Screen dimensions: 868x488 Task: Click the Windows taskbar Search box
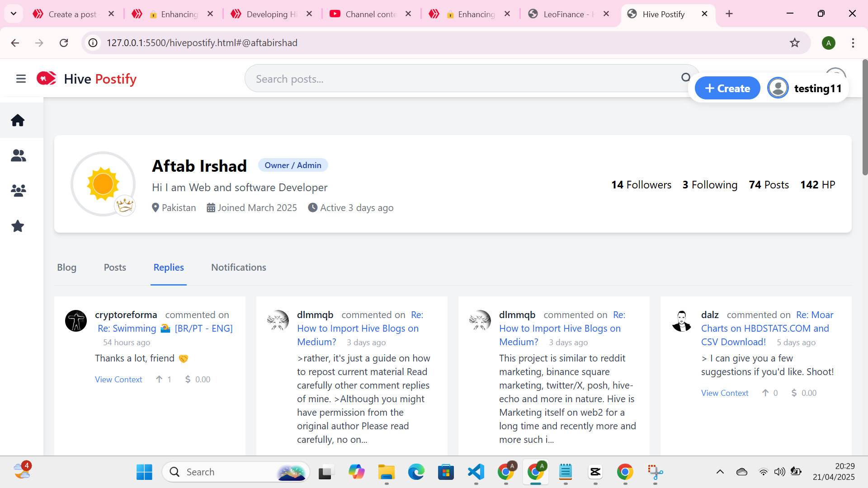click(236, 472)
